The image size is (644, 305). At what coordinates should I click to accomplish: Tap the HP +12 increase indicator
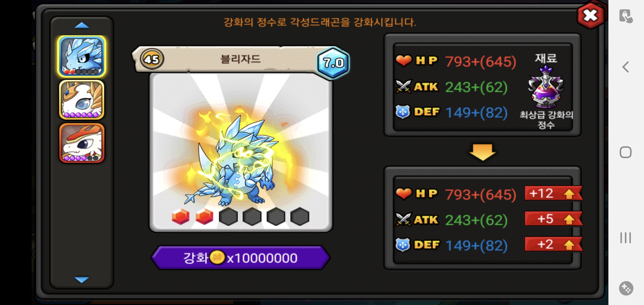pos(554,193)
